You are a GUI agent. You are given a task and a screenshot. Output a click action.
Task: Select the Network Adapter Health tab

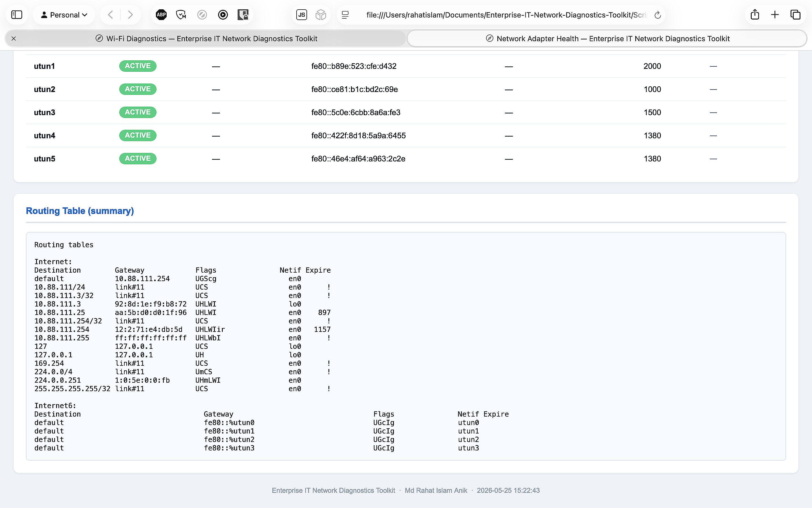(607, 39)
